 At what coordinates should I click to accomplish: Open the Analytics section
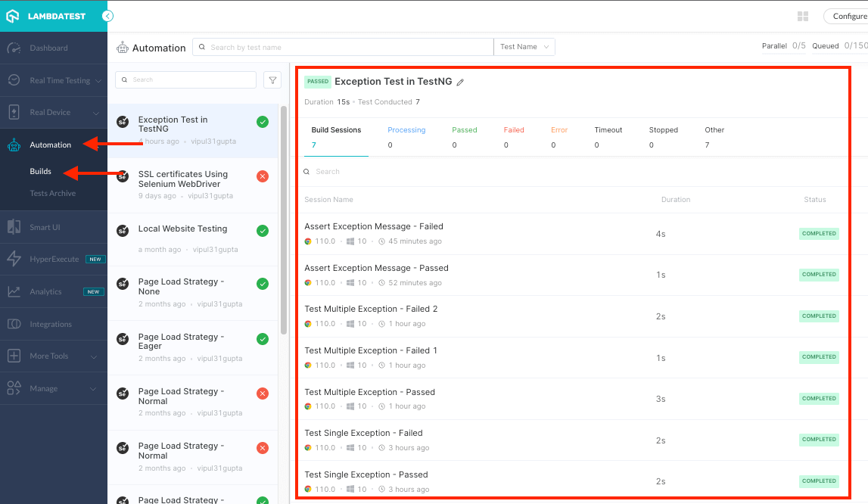[x=45, y=292]
